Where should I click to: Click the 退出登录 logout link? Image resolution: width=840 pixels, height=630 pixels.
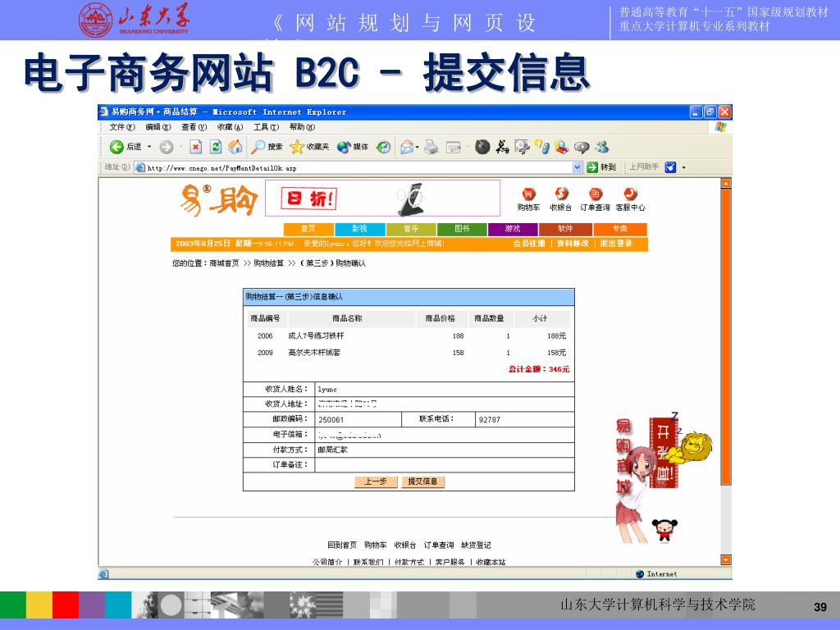click(616, 244)
